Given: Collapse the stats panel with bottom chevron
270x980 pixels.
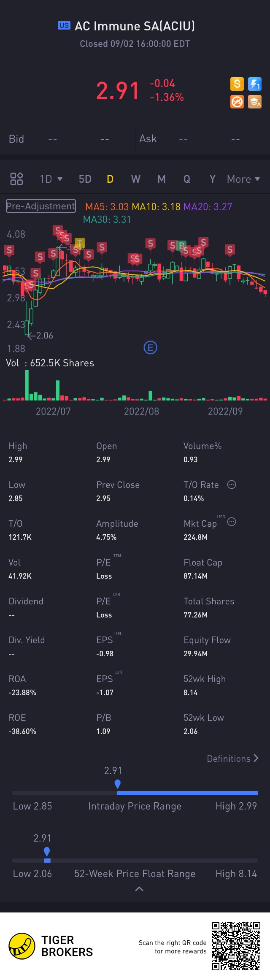Looking at the screenshot, I should (139, 889).
